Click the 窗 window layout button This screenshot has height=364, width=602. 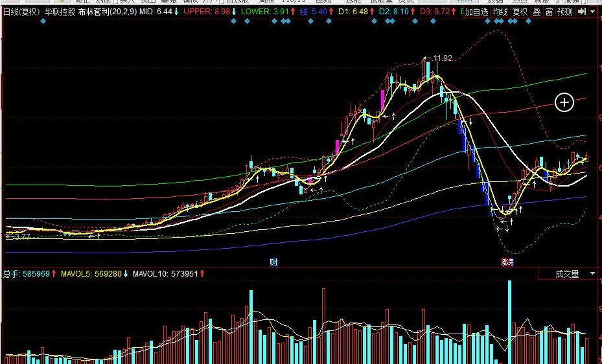[x=550, y=12]
